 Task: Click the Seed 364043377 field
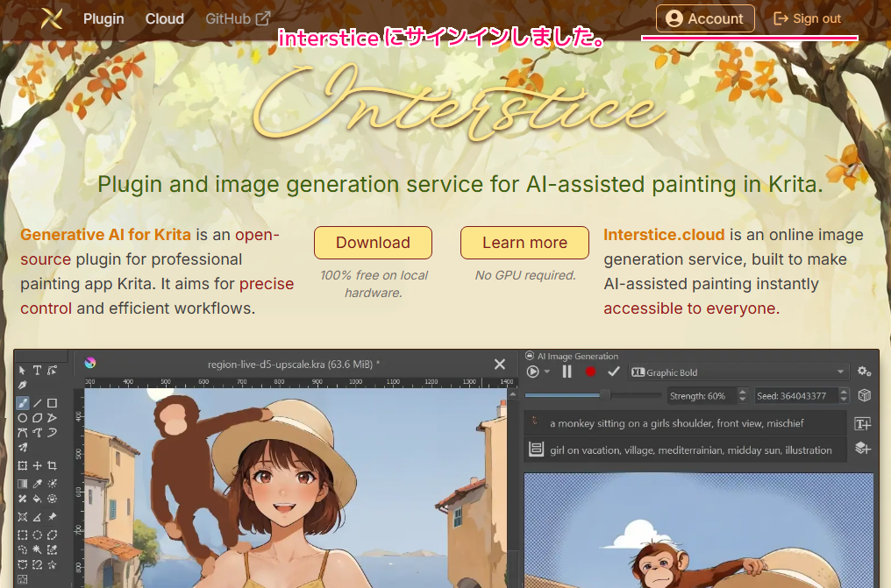802,395
